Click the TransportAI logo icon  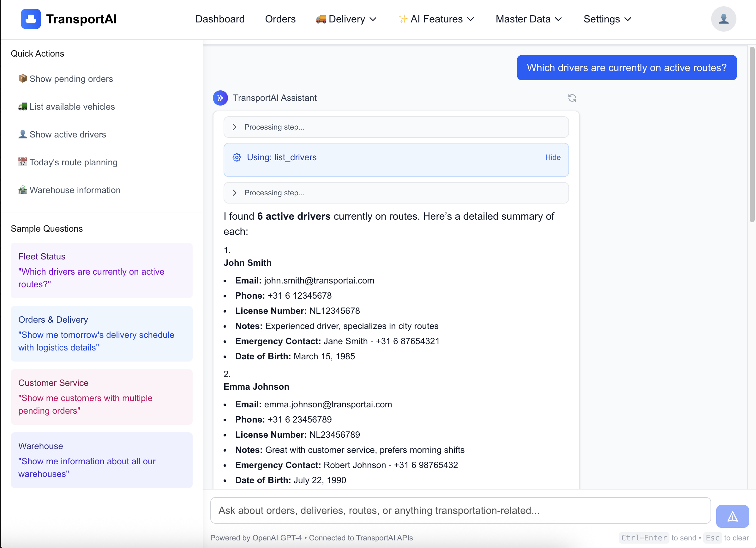(31, 19)
